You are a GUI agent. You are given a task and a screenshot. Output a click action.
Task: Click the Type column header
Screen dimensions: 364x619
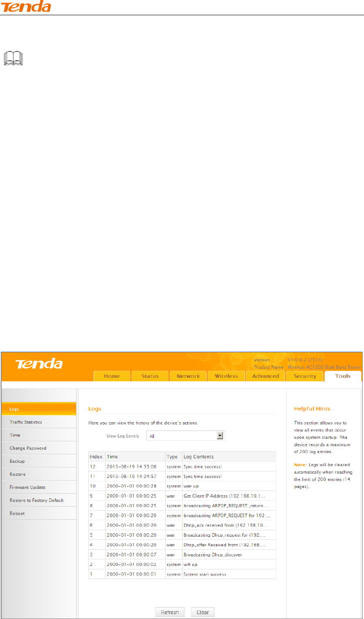(174, 457)
